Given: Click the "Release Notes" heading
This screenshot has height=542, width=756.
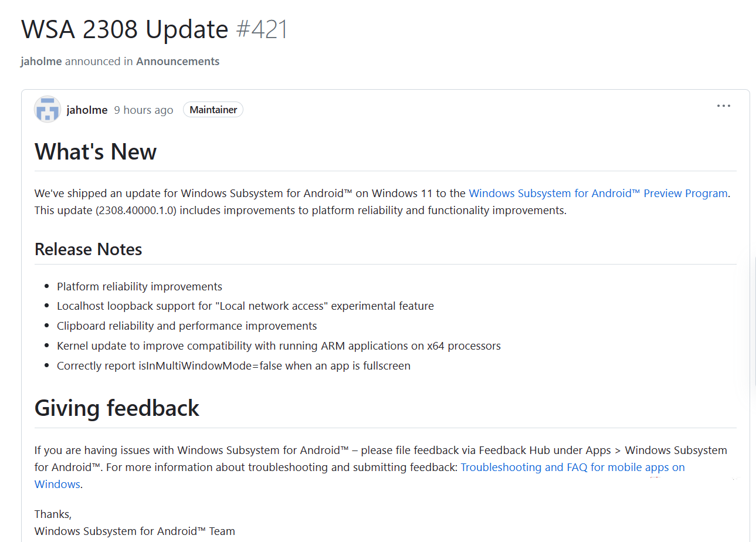Looking at the screenshot, I should pos(89,249).
